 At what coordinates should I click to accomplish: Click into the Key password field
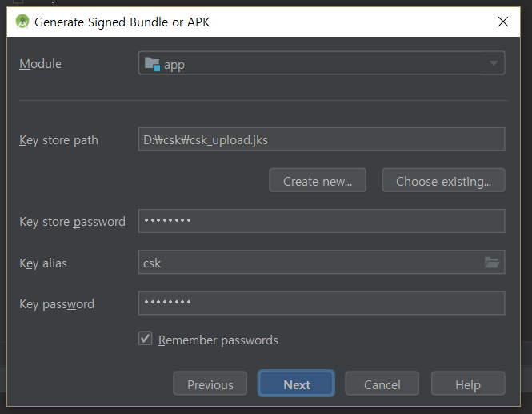[321, 303]
